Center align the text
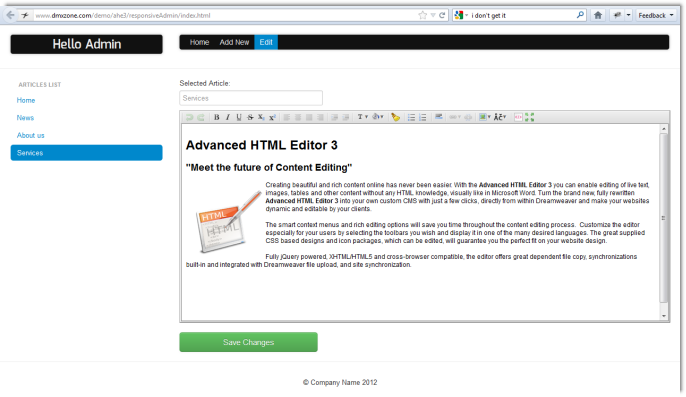Viewport: 686px width, 397px height. [298, 117]
